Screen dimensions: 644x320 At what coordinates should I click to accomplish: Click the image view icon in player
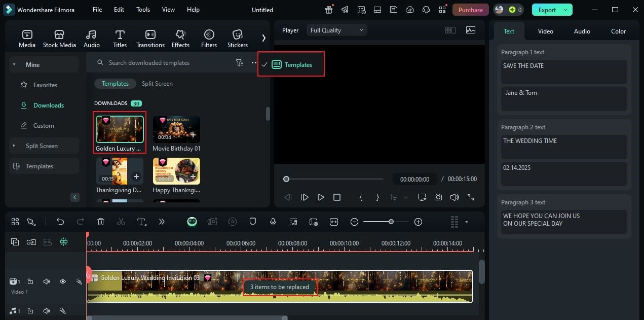point(471,30)
